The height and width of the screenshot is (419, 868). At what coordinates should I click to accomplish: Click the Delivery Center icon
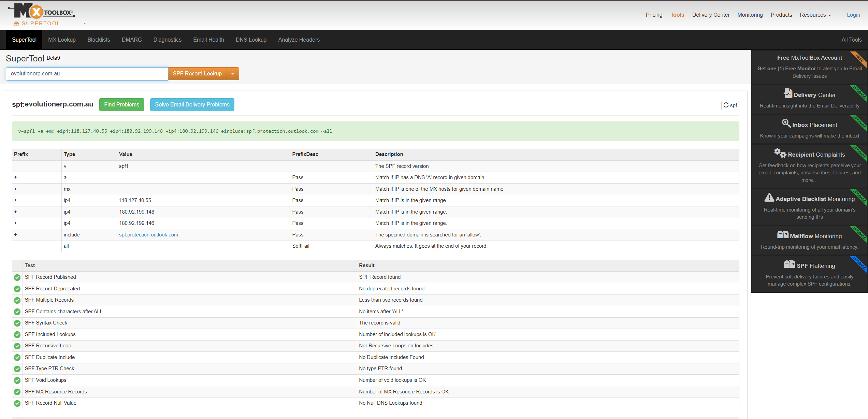tap(787, 93)
